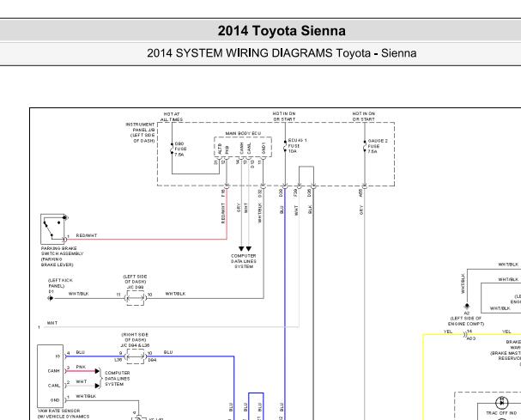Click 'COMPUTER DATA LINES SYSTEM' beside yaw rate sensor
This screenshot has height=420, width=521.
point(118,379)
